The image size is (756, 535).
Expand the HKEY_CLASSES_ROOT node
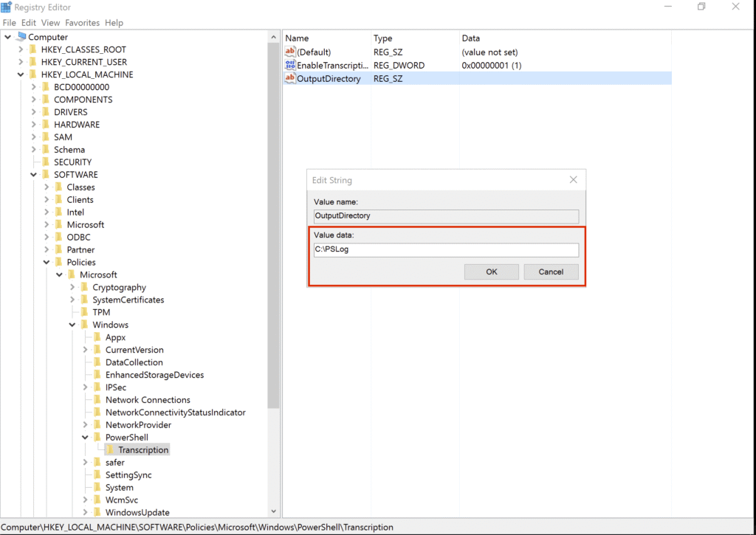[21, 49]
